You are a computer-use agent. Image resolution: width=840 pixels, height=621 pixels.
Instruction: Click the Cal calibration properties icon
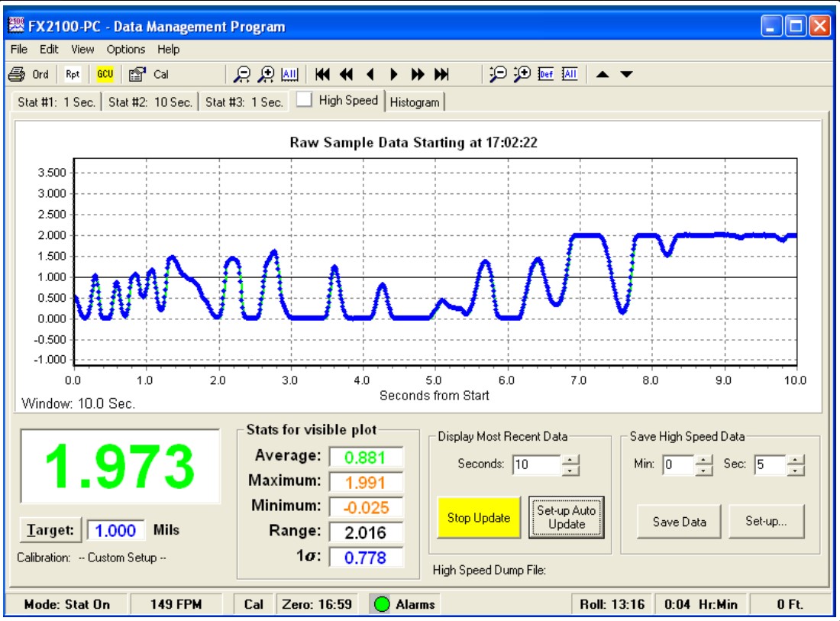137,74
